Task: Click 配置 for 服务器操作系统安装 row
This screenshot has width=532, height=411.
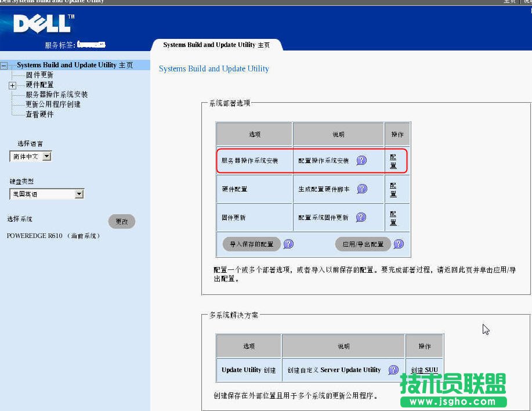Action: 393,160
